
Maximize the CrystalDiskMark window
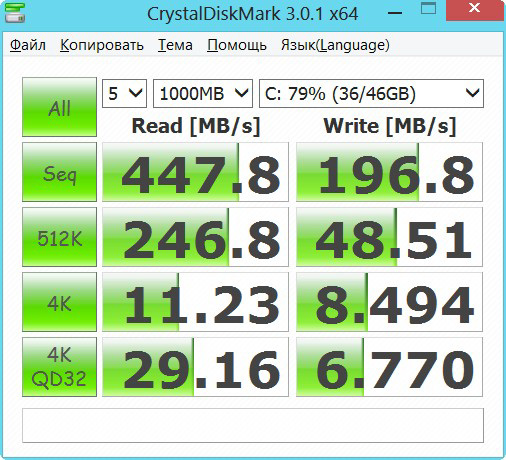pyautogui.click(x=428, y=9)
